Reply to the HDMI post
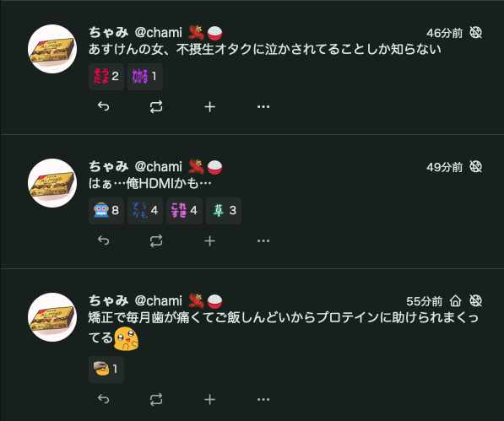The height and width of the screenshot is (421, 504). [x=104, y=240]
